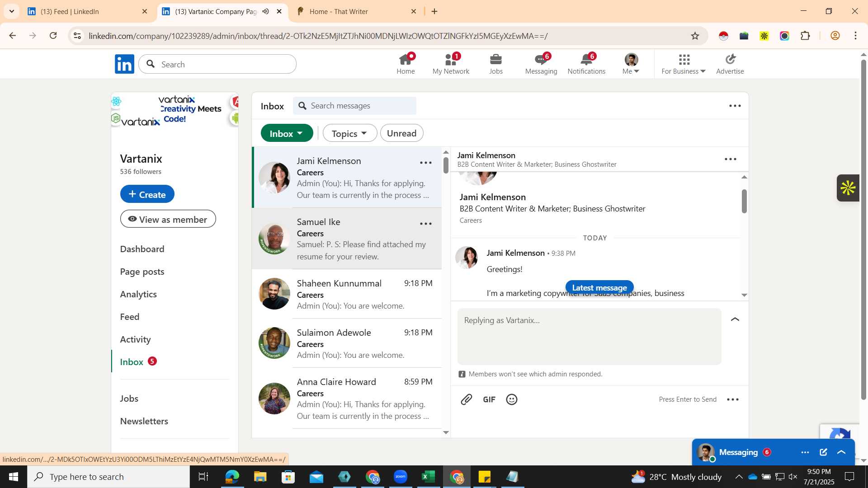Open yellow asterisk side widget

point(848,188)
